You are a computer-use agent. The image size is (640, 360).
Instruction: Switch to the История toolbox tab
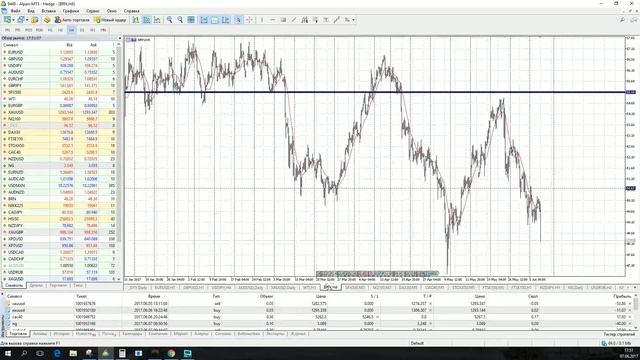(62, 334)
